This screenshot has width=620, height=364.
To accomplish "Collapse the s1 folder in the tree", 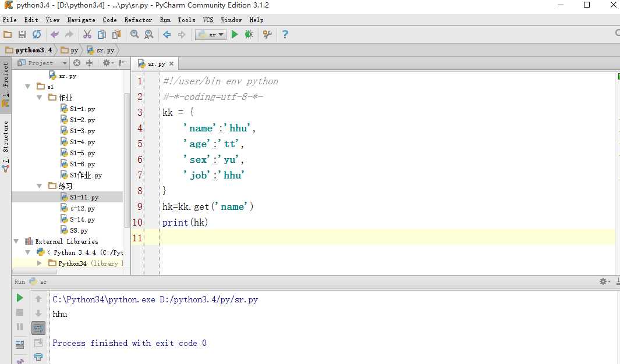I will click(x=28, y=87).
